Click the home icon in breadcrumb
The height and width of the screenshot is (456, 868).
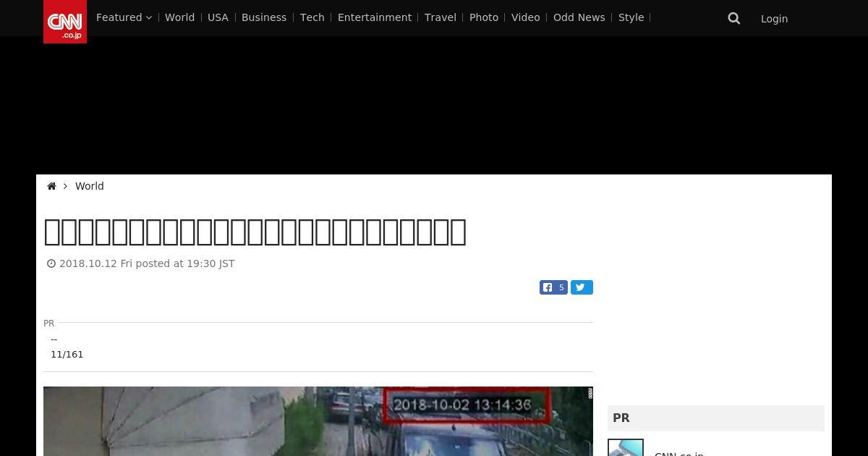(51, 186)
